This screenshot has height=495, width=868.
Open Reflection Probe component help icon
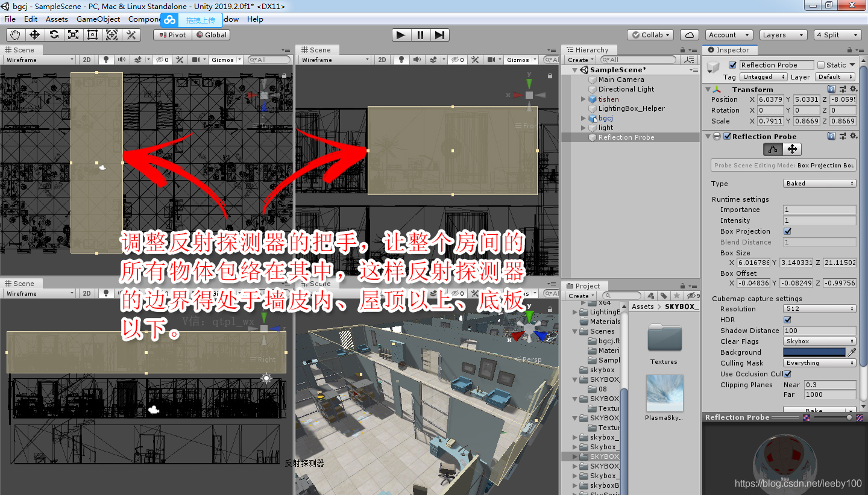(x=832, y=137)
